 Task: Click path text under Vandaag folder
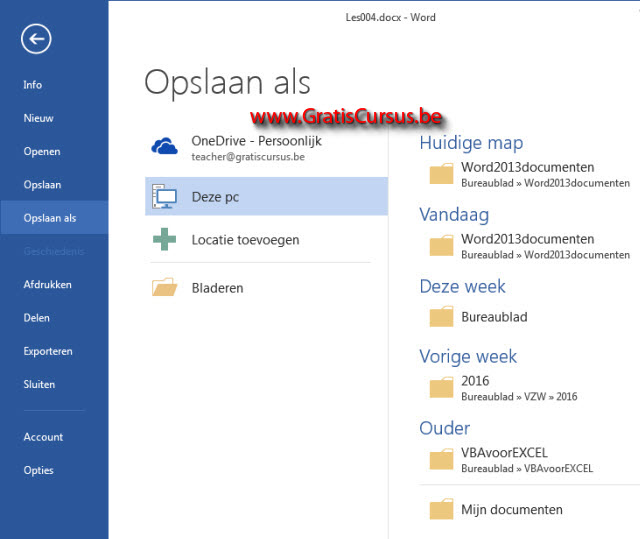click(x=545, y=255)
